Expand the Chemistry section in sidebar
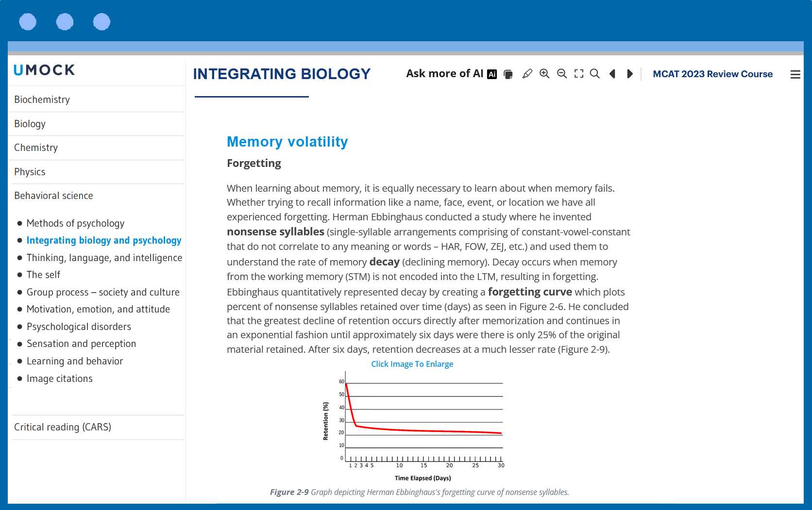This screenshot has height=510, width=812. 36,148
